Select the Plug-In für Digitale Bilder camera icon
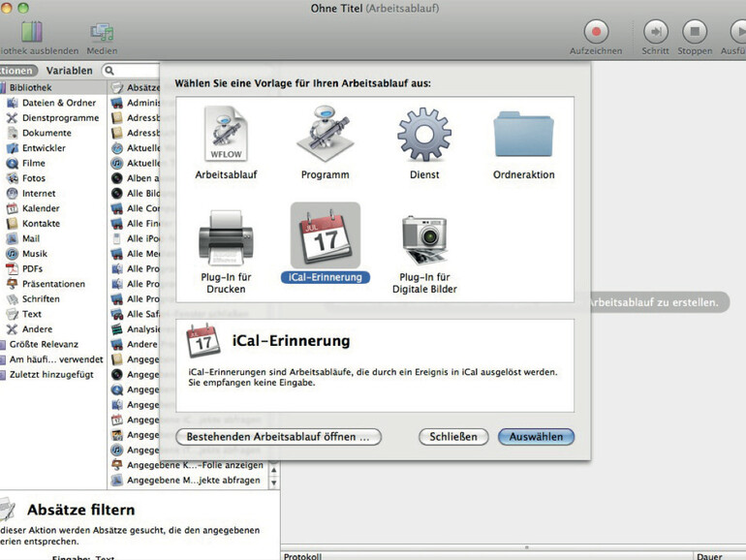This screenshot has height=560, width=746. (x=424, y=239)
